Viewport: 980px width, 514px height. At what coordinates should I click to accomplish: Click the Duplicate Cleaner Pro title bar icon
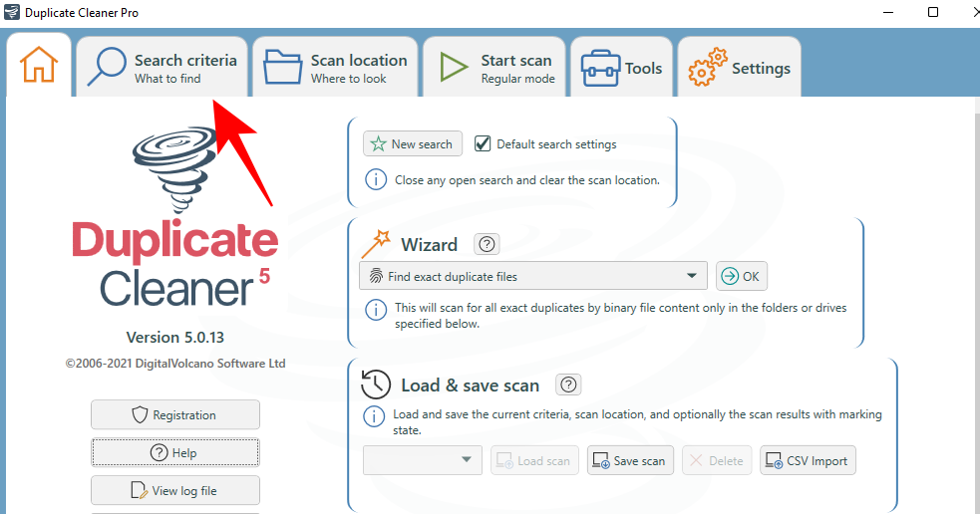coord(11,13)
